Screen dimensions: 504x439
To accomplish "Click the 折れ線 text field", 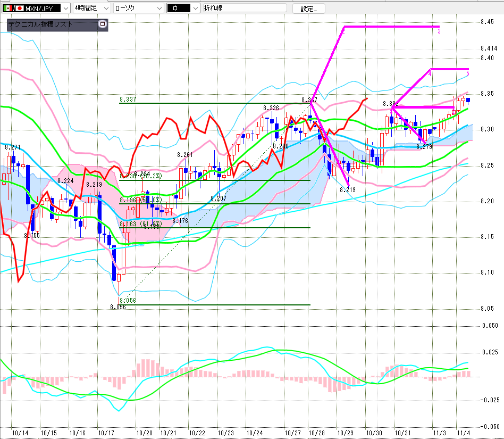I will pos(243,8).
